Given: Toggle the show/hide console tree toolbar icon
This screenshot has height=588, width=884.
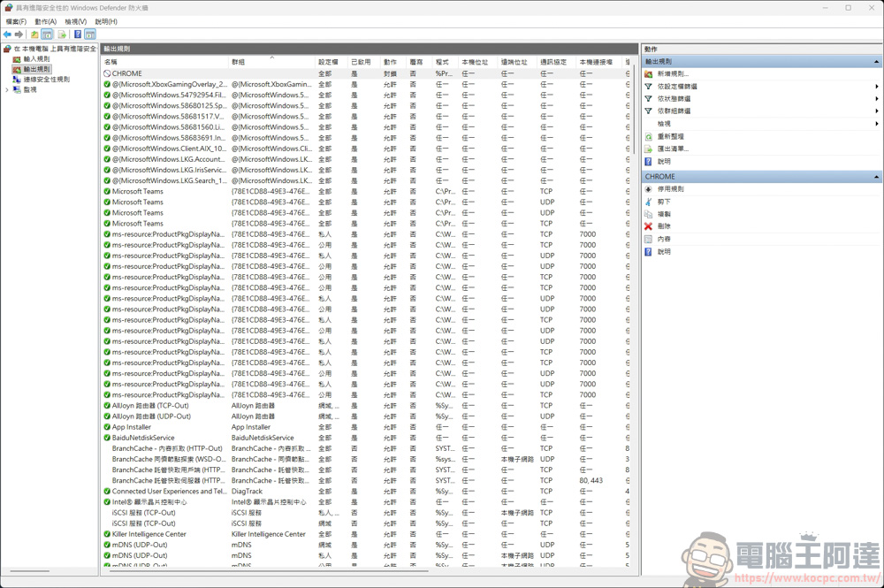Looking at the screenshot, I should pos(48,34).
